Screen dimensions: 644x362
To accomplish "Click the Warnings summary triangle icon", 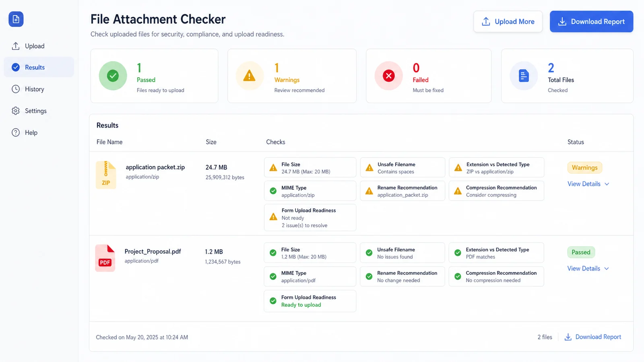I will tap(250, 76).
